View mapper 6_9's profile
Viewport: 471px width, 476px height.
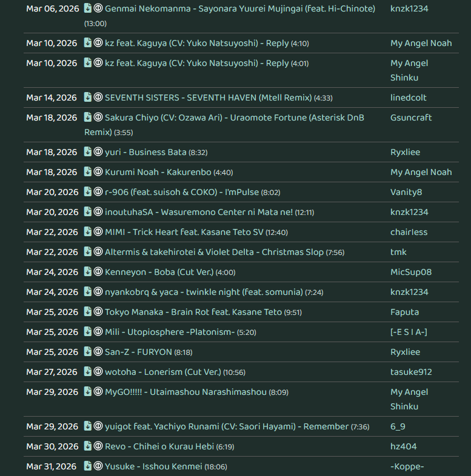(x=398, y=426)
